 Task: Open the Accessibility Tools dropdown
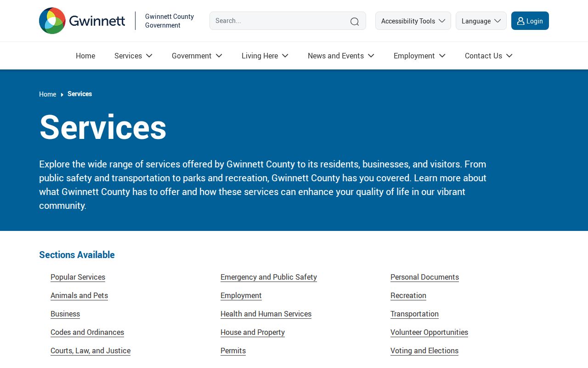click(x=413, y=21)
